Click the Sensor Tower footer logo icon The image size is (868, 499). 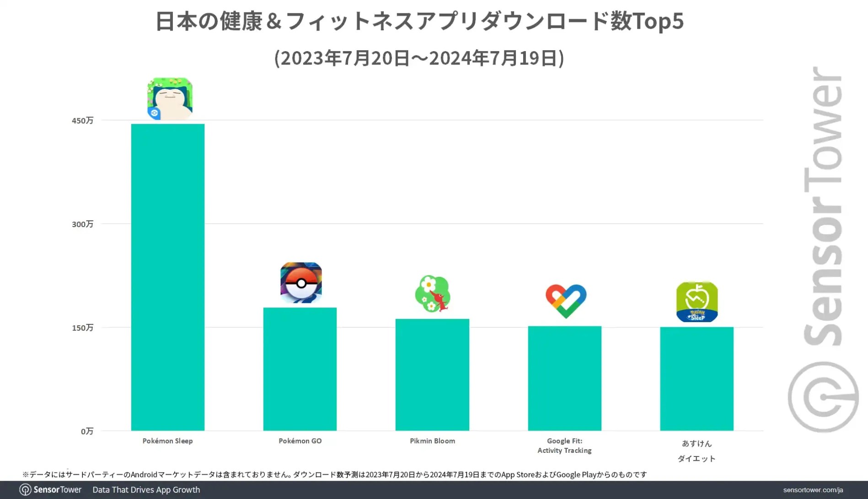tap(25, 490)
